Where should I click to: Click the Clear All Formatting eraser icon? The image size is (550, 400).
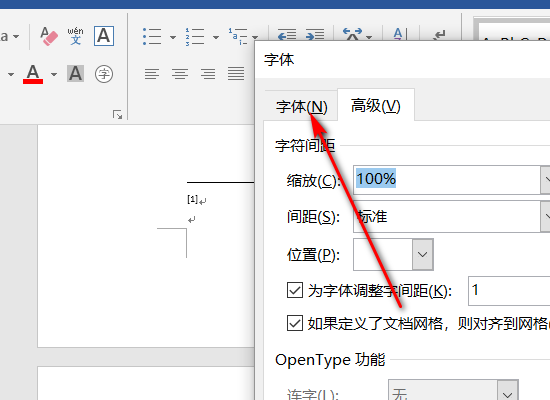point(49,36)
